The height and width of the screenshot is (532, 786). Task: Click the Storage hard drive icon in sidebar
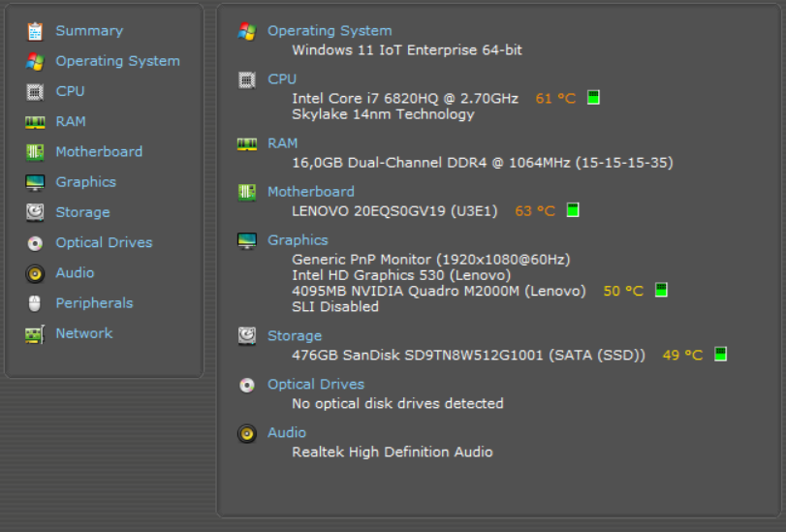pyautogui.click(x=35, y=212)
